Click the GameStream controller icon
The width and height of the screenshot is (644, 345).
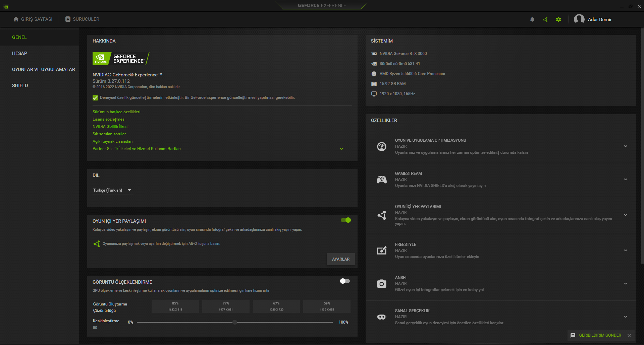pyautogui.click(x=382, y=180)
